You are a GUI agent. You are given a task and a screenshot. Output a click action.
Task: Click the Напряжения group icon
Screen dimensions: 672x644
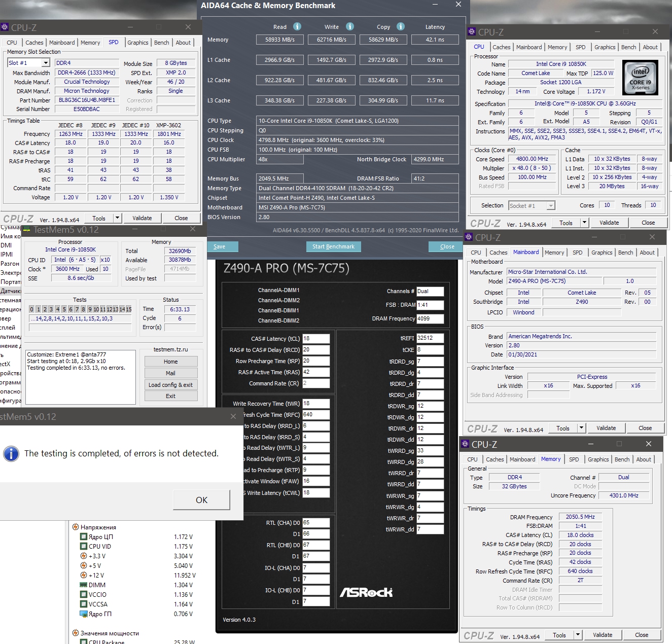(76, 527)
